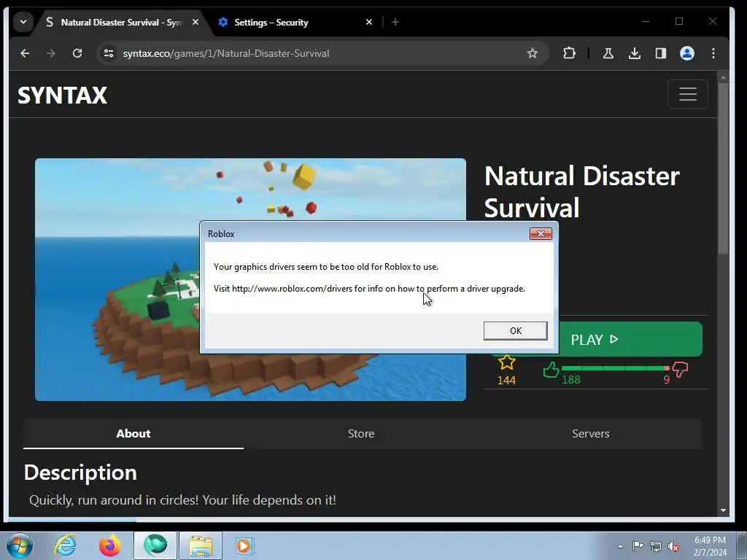
Task: Close the Roblox error dialog
Action: click(541, 233)
